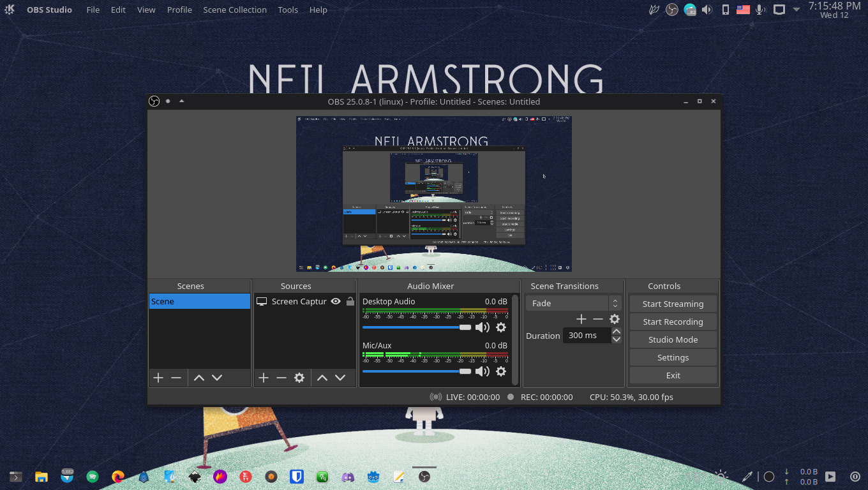868x490 pixels.
Task: Click the Exit button in Controls
Action: [x=673, y=375]
